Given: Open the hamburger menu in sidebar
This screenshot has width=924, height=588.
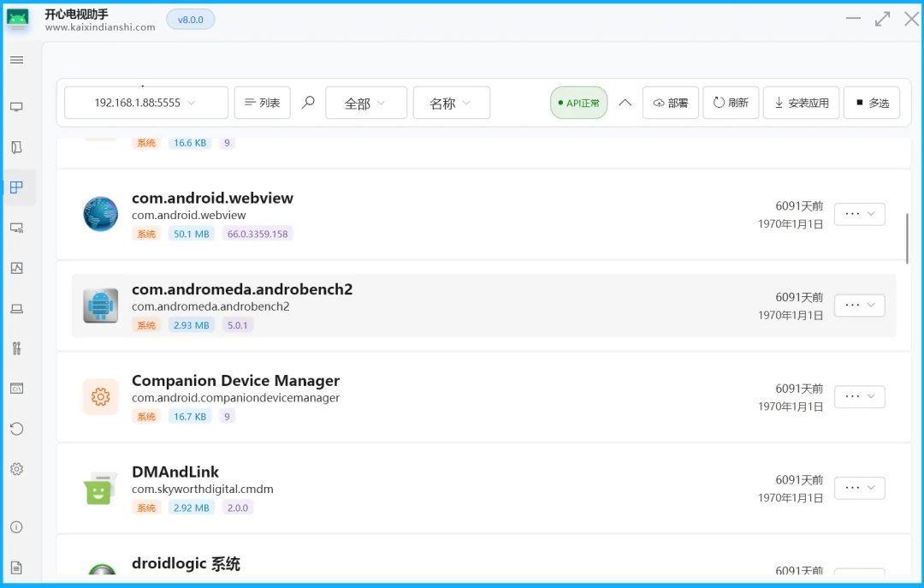Looking at the screenshot, I should (16, 60).
